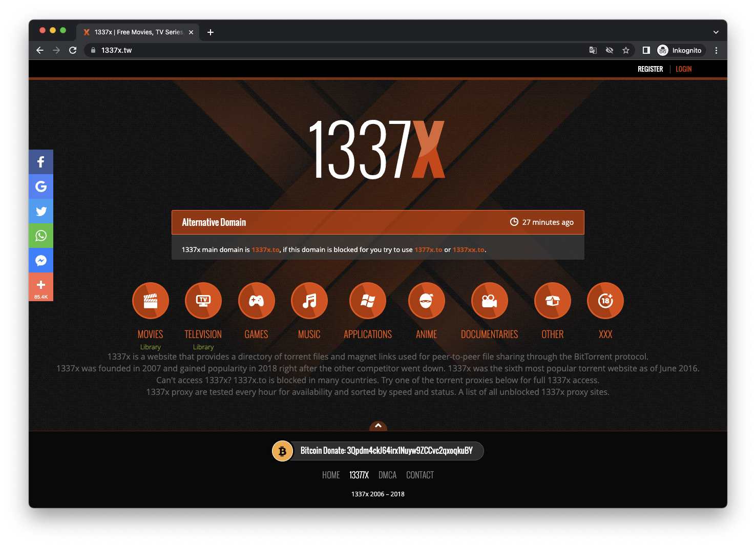Click the TELEVISION text label
This screenshot has width=756, height=546.
[x=203, y=334]
